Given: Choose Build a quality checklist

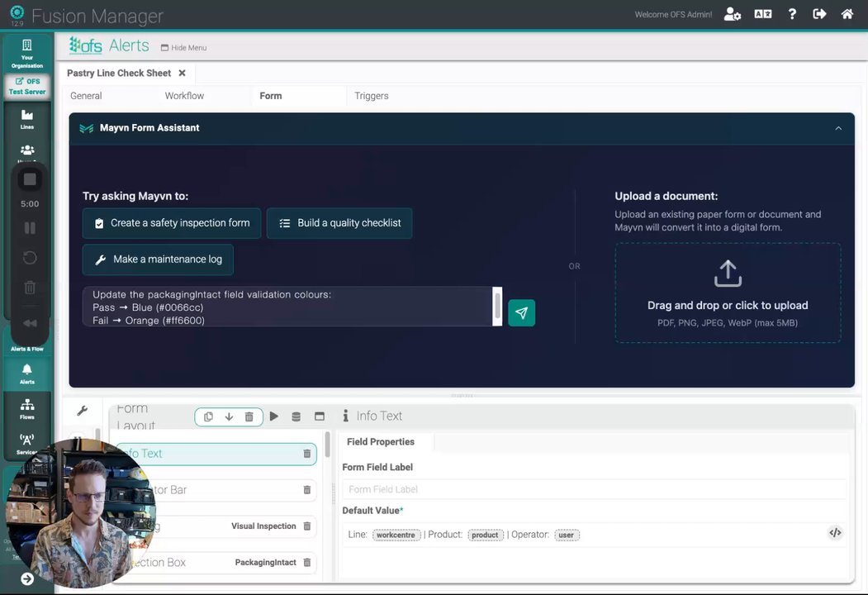Looking at the screenshot, I should coord(339,223).
